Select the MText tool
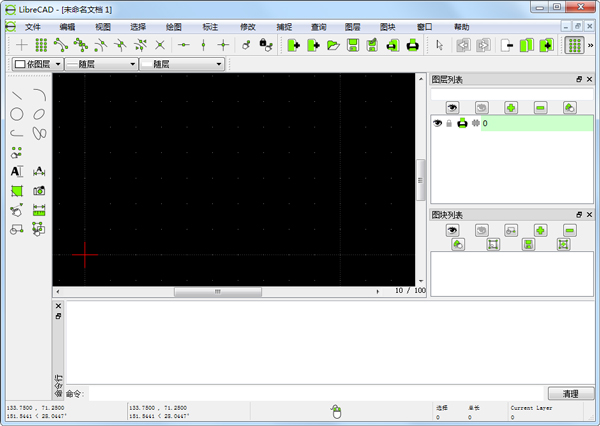 16,171
